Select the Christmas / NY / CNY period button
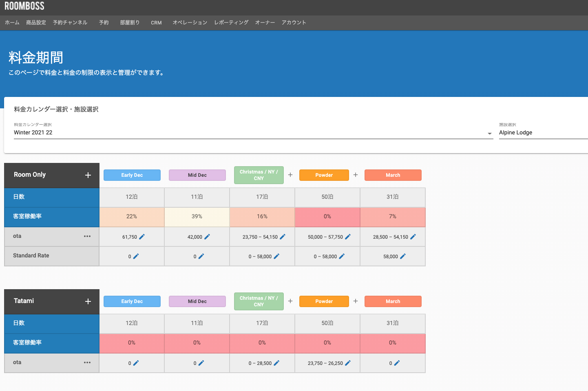 (259, 175)
